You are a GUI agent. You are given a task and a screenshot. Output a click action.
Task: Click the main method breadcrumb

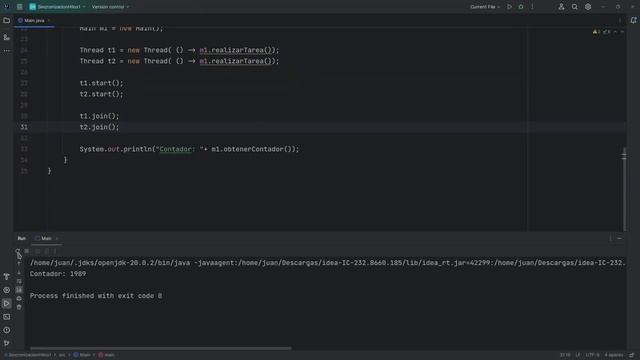tap(107, 355)
